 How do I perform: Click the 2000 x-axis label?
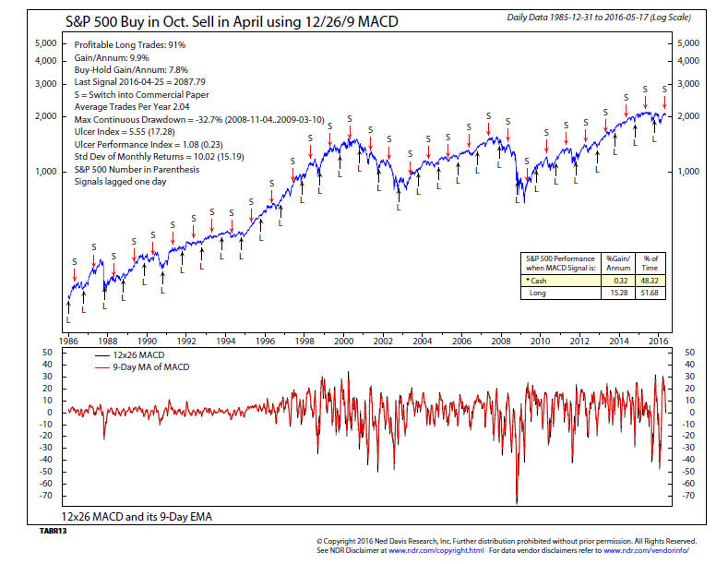coord(343,341)
